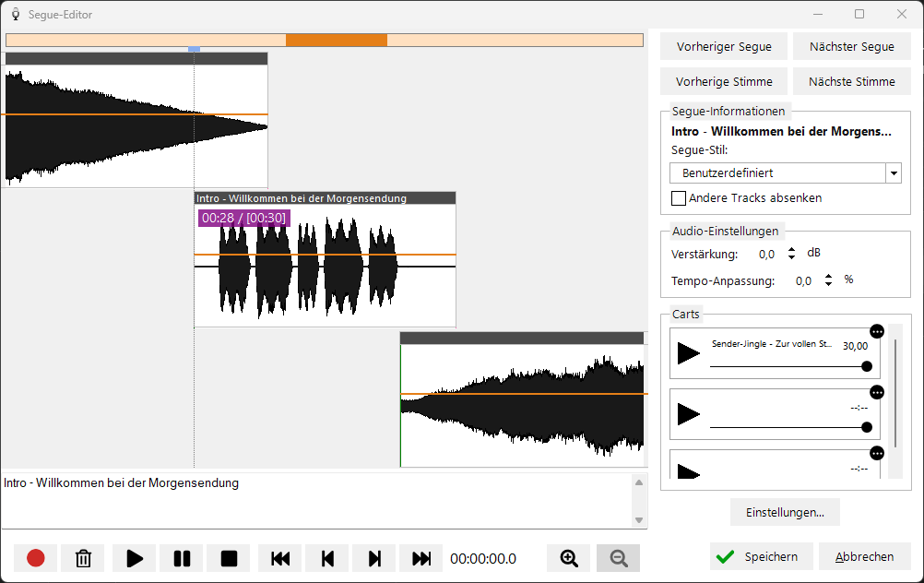This screenshot has width=924, height=583.
Task: Open options menu of Sender-Jingle cart
Action: [877, 331]
